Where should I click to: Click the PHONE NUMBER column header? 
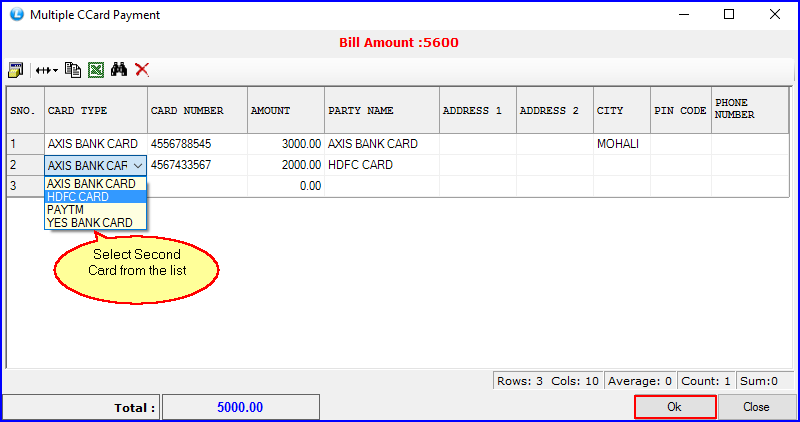[x=750, y=110]
